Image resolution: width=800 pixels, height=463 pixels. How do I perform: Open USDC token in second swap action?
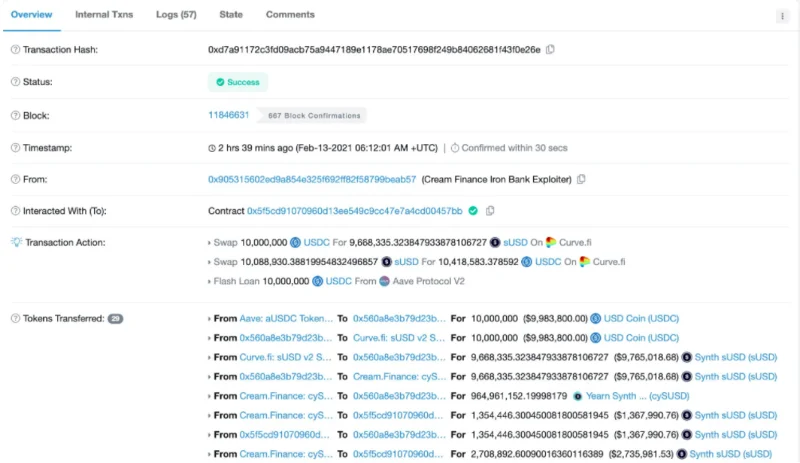(x=548, y=262)
